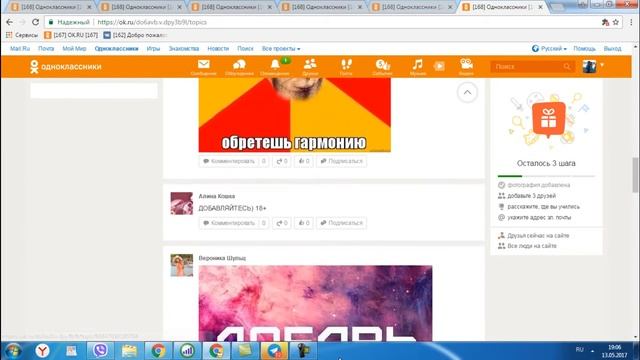Open Новости in top portal bar

pyautogui.click(x=218, y=49)
